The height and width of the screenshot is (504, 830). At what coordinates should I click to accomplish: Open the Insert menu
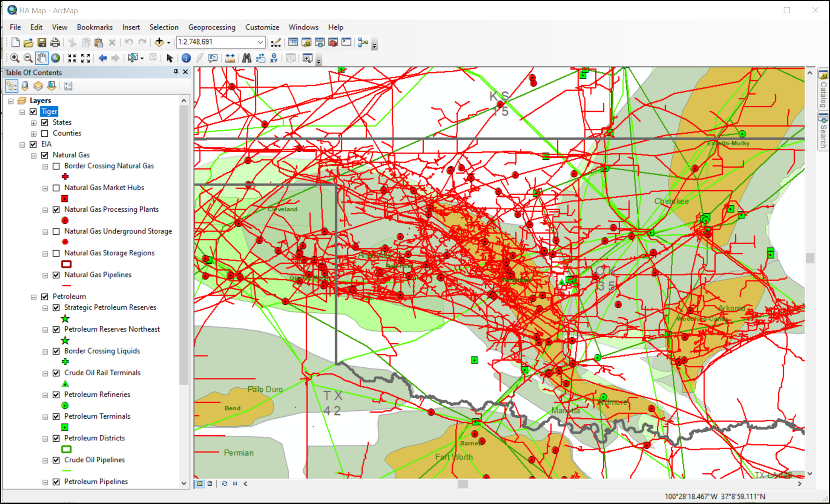click(x=131, y=27)
